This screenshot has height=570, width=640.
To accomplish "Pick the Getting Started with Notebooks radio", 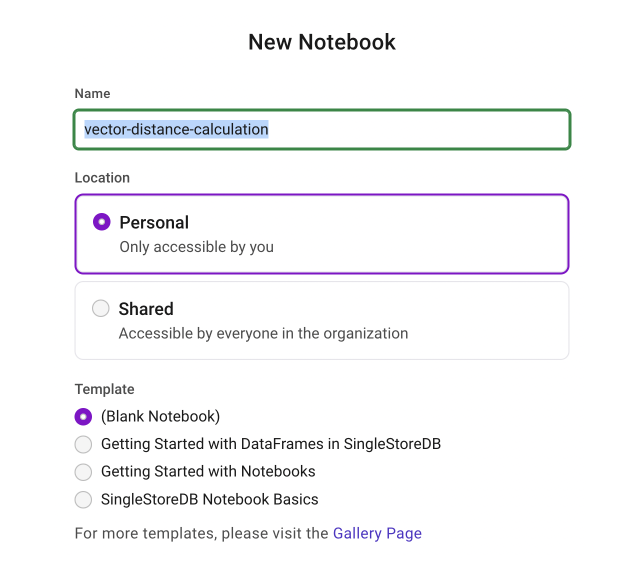I will [83, 471].
